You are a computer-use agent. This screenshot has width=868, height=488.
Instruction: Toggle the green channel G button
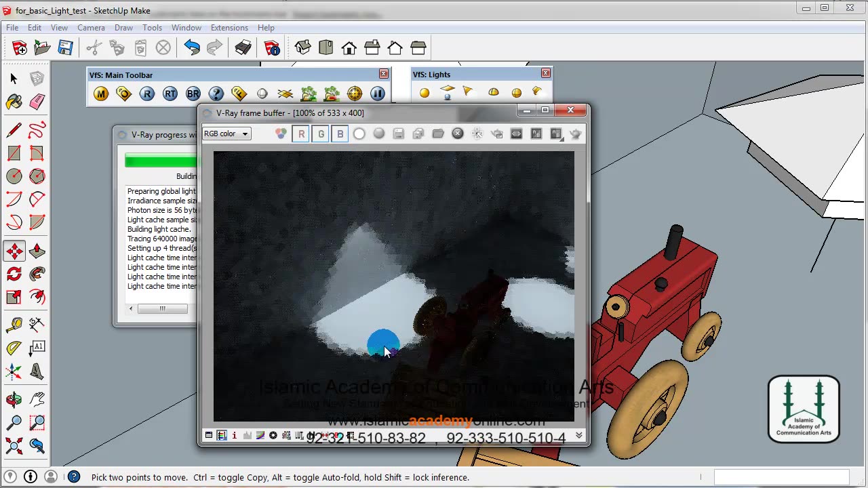point(321,134)
